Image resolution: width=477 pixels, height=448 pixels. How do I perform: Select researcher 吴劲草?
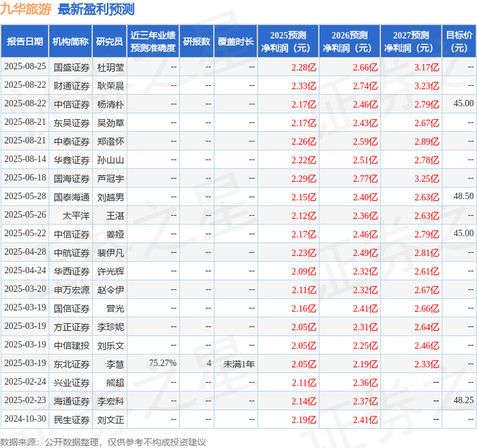point(110,123)
